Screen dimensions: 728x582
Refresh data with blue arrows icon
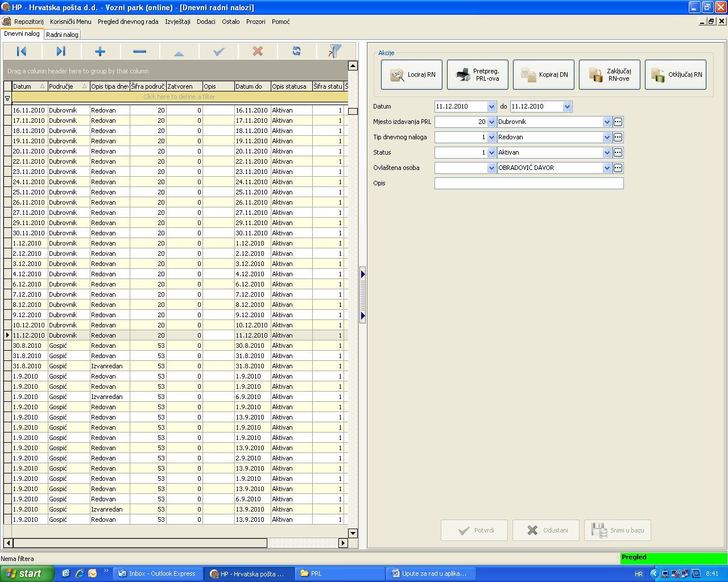point(296,51)
